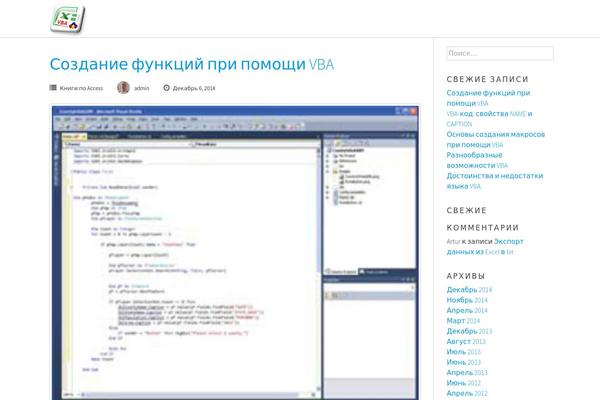Image resolution: width=600 pixels, height=400 pixels.
Task: Open the 'Апрель 2012' archive
Action: [467, 393]
